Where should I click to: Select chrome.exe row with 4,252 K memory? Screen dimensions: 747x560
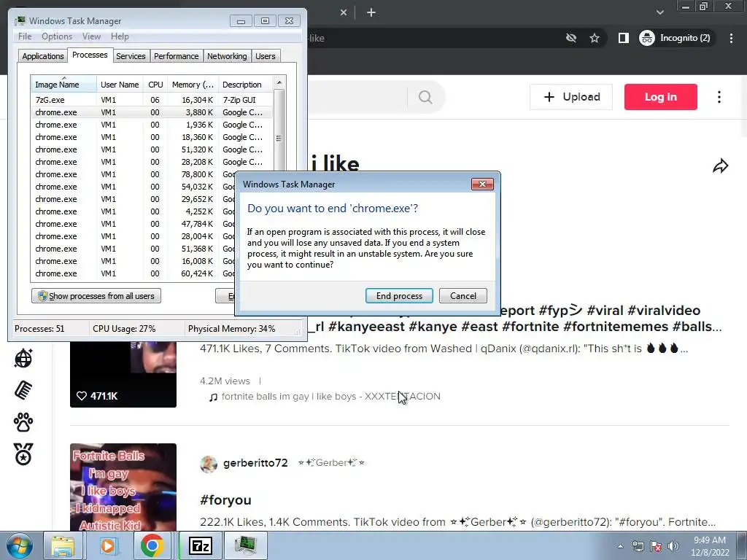(x=133, y=211)
